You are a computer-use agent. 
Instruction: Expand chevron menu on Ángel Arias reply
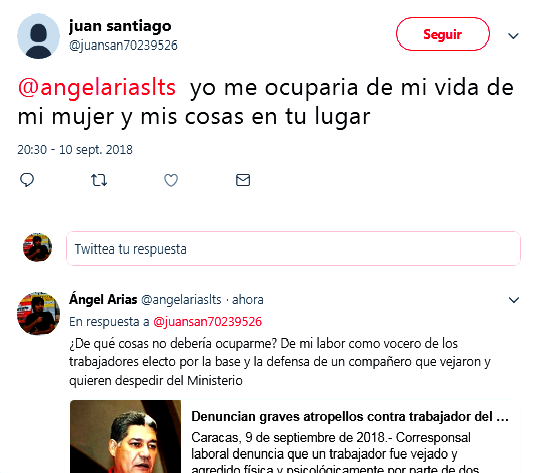pyautogui.click(x=514, y=300)
